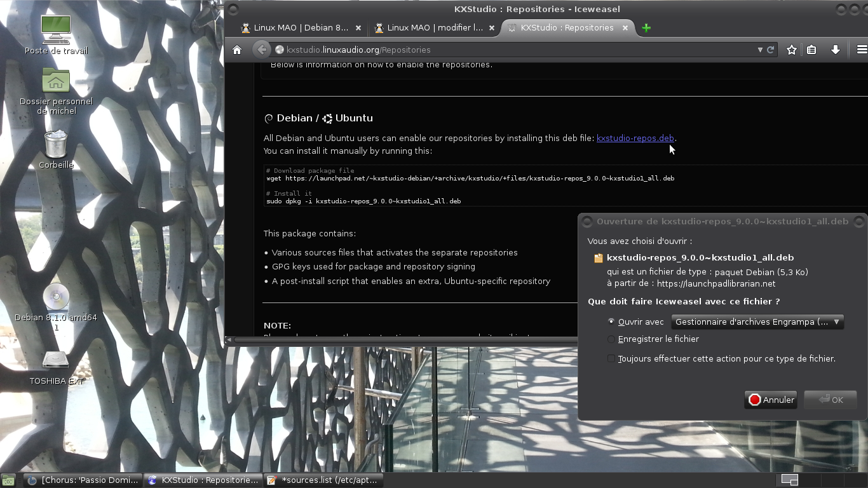868x488 pixels.
Task: Click the address bar URL field
Action: pyautogui.click(x=521, y=50)
